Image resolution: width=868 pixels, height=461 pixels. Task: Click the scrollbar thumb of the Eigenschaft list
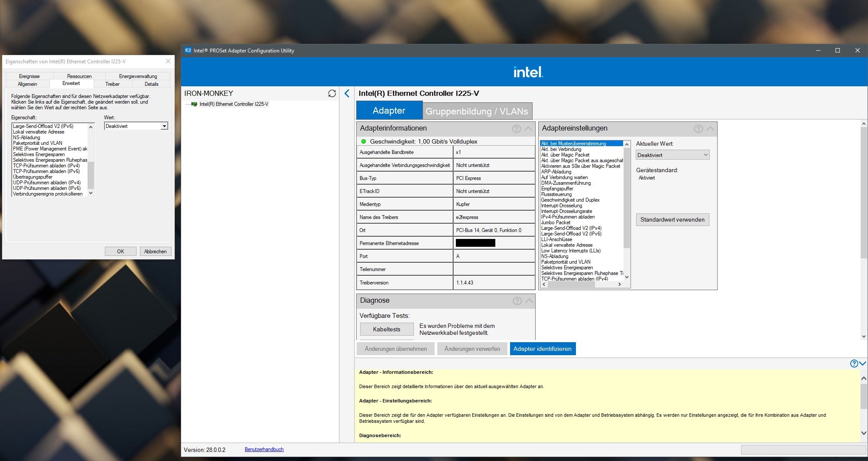(91, 175)
